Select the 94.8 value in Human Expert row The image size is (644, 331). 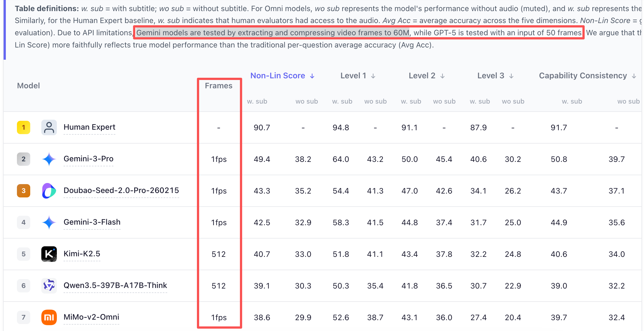pos(341,128)
